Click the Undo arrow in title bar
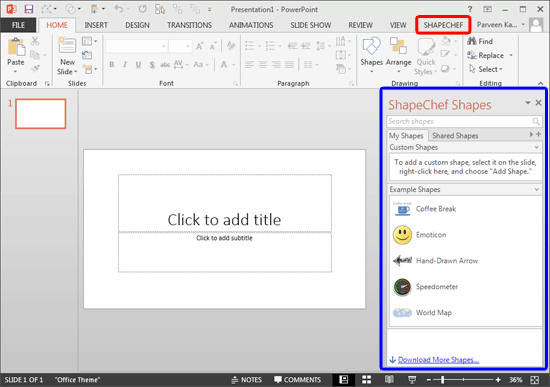The width and height of the screenshot is (550, 387). coord(119,9)
